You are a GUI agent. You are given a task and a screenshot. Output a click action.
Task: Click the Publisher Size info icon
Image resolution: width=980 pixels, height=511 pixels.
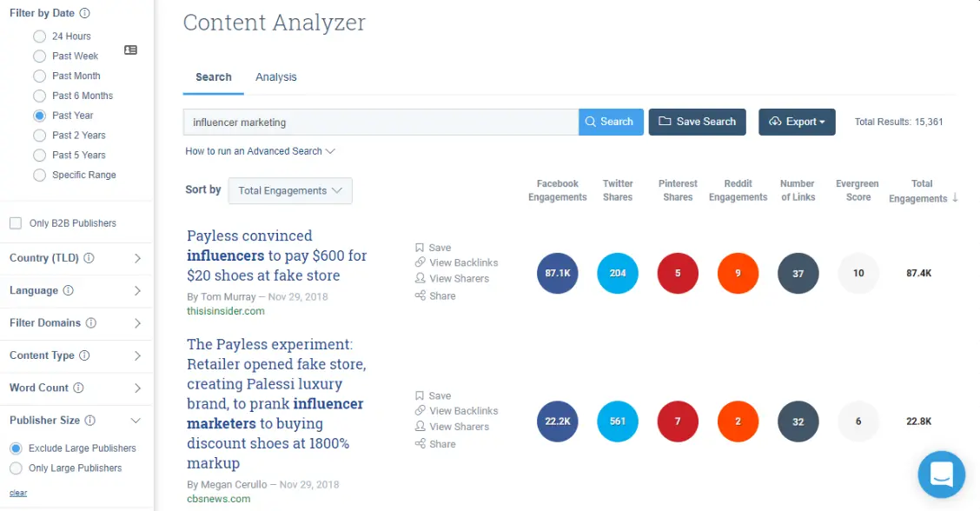pyautogui.click(x=89, y=421)
